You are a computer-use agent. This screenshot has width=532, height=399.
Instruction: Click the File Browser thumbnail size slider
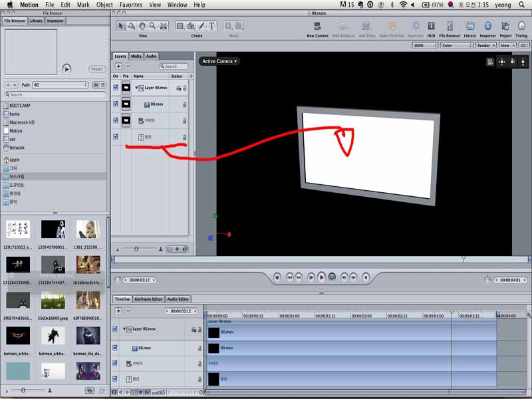click(x=23, y=390)
